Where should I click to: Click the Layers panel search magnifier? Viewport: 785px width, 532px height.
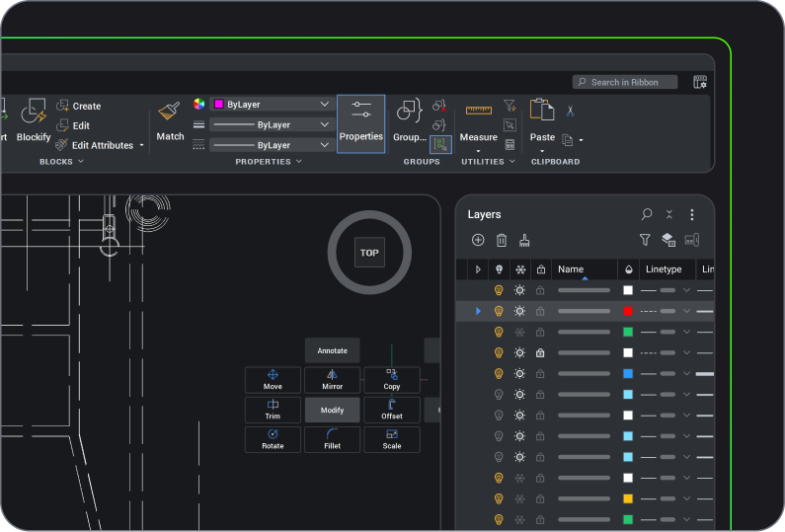click(x=647, y=214)
